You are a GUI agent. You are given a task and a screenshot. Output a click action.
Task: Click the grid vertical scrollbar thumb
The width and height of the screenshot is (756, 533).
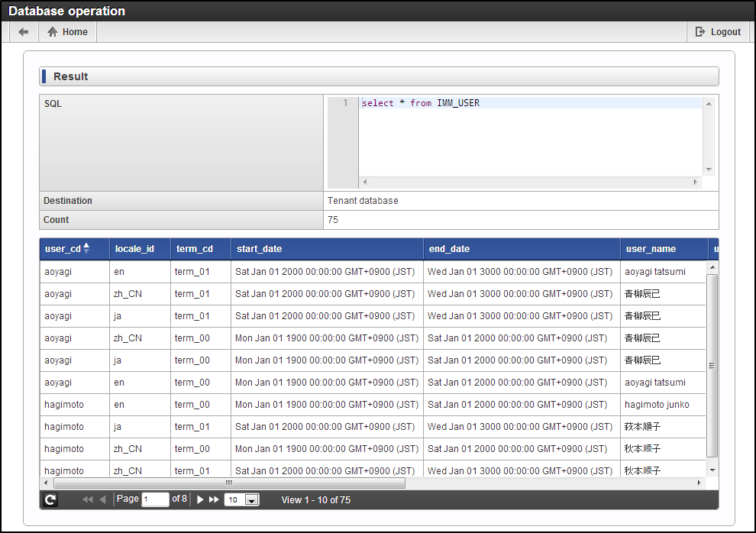[x=712, y=366]
